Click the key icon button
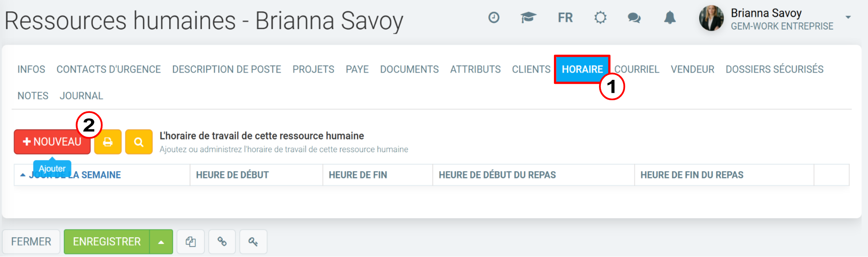868x257 pixels. (x=253, y=242)
